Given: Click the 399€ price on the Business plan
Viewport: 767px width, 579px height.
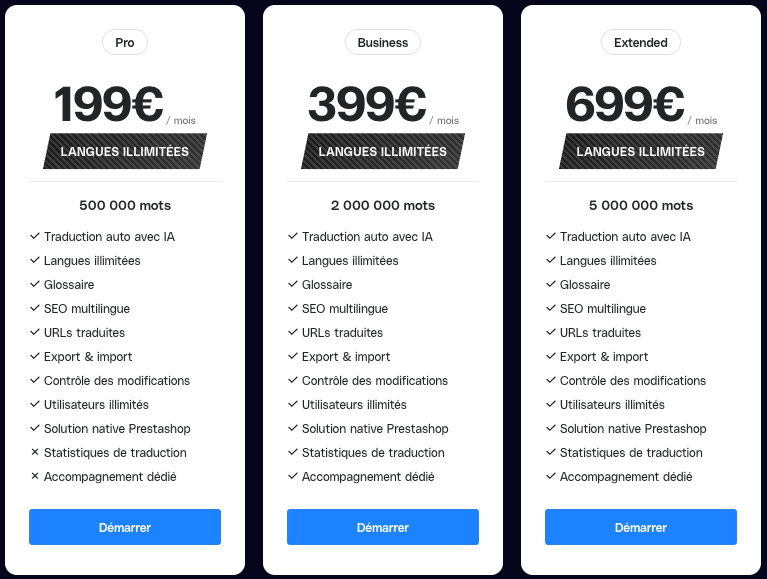Looking at the screenshot, I should (368, 105).
